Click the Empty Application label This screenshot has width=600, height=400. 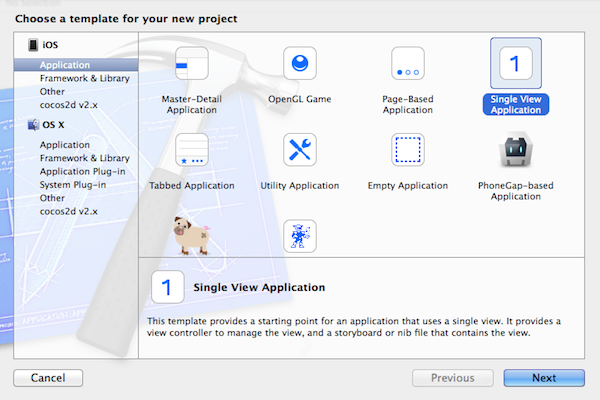408,186
